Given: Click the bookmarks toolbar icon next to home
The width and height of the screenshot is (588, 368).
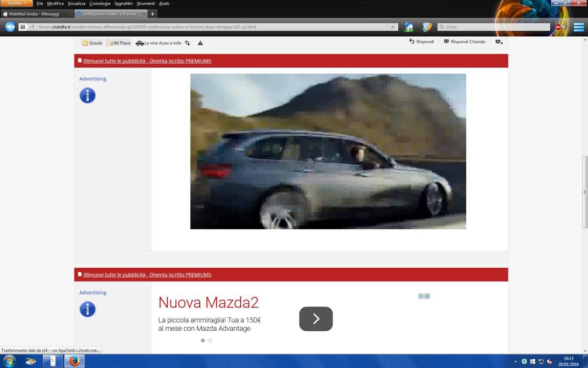Looking at the screenshot, I should coord(427,27).
